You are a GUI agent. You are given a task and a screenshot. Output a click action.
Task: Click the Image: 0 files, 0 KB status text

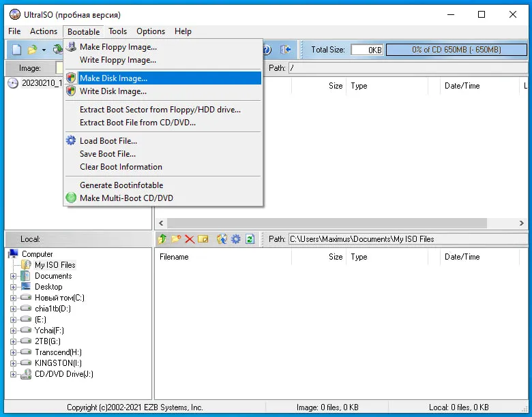327,407
